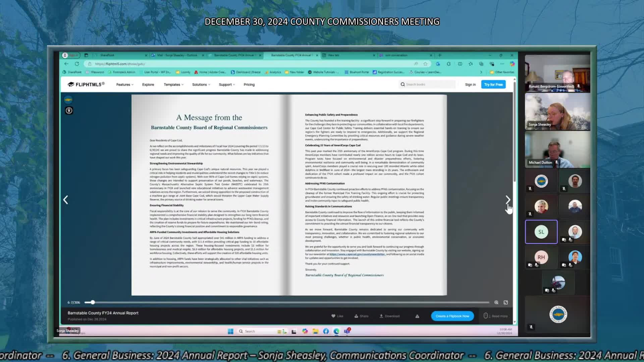The width and height of the screenshot is (644, 362).
Task: Open Loomly bookmark
Action: pos(183,72)
